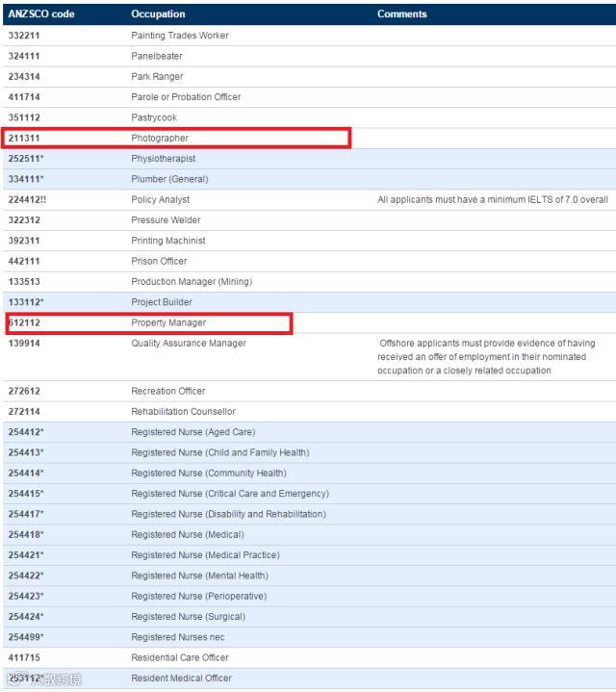Select code 252511*
This screenshot has height=692, width=616.
pos(26,159)
